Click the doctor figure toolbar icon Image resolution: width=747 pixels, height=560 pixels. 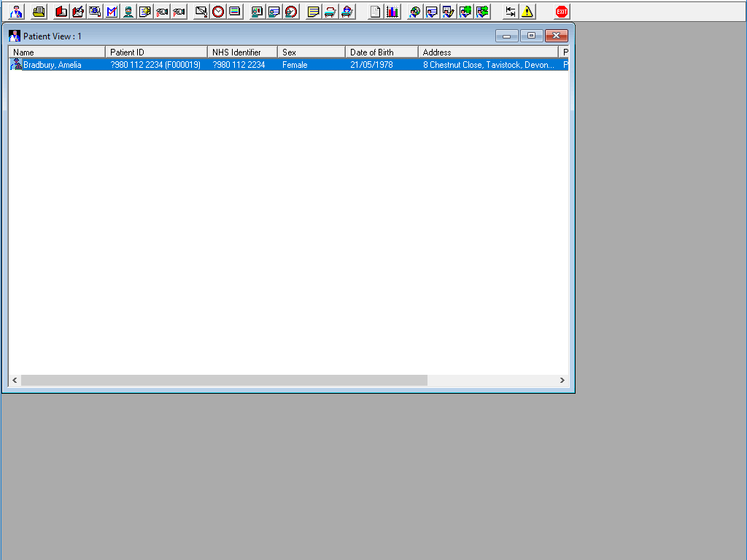click(x=16, y=12)
